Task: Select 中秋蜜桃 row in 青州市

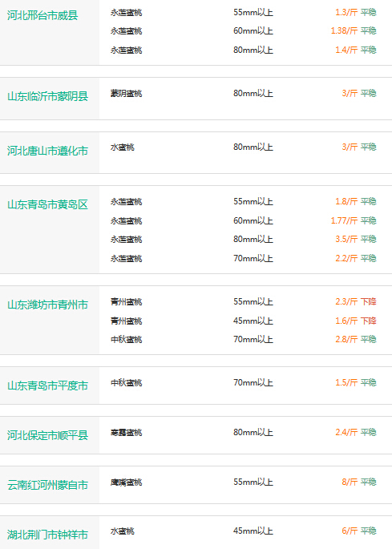Action: [244, 339]
